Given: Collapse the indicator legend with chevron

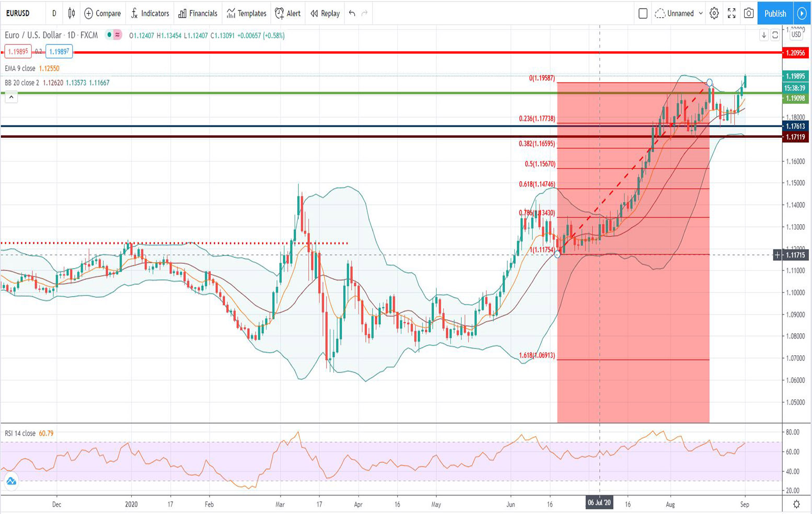Looking at the screenshot, I should pyautogui.click(x=11, y=97).
